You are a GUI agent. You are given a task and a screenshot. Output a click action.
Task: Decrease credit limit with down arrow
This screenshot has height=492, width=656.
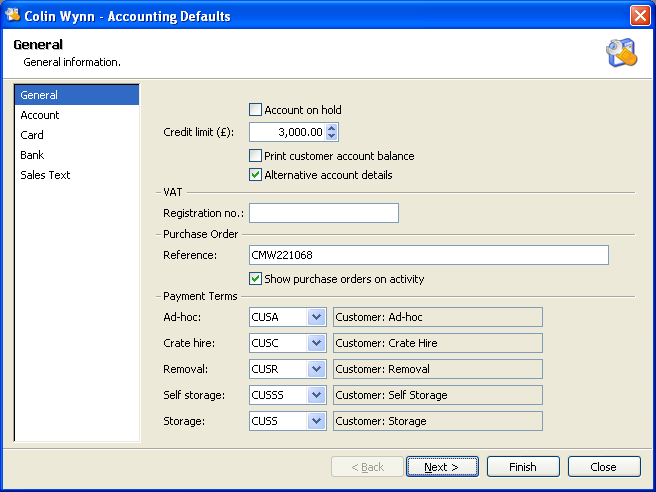pos(332,136)
